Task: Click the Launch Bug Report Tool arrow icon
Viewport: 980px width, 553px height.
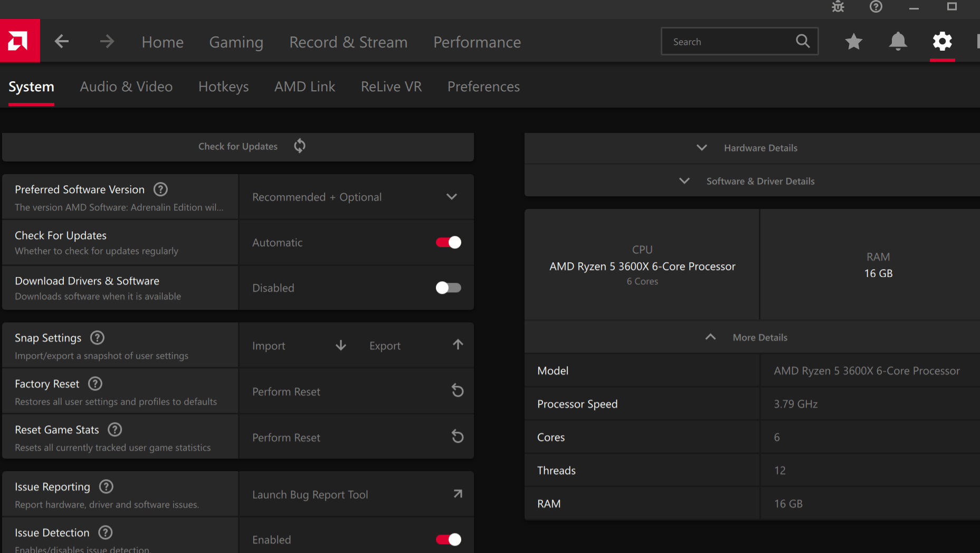Action: (458, 494)
